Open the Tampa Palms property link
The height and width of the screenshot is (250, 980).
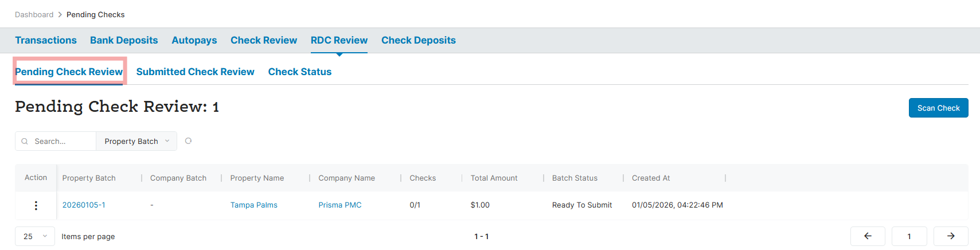click(x=254, y=205)
